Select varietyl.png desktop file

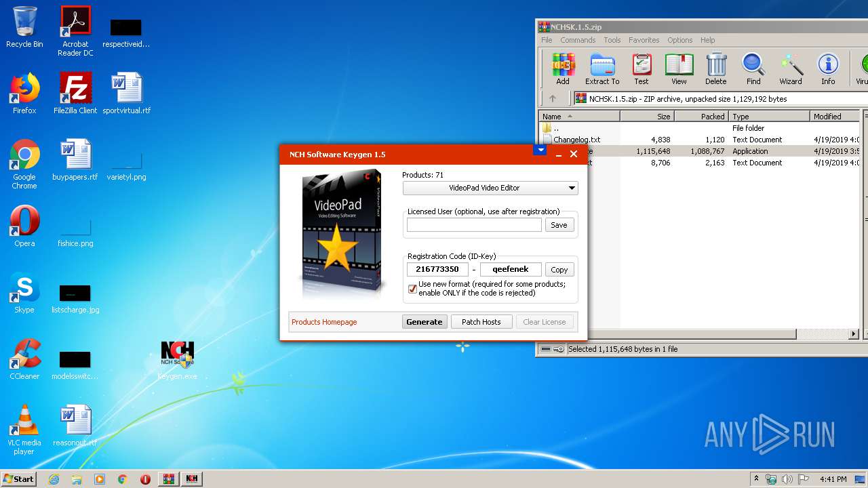coord(127,166)
